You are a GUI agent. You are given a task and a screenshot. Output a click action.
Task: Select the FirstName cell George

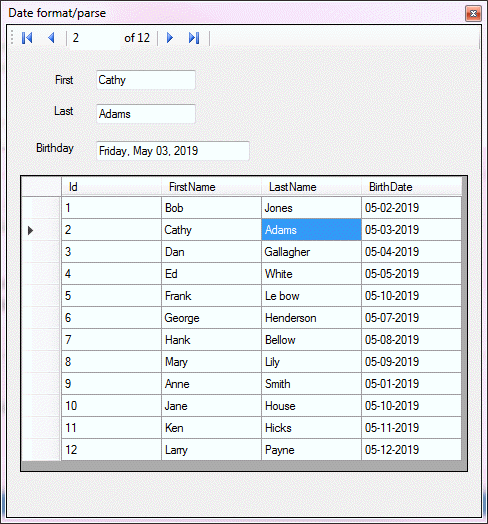[211, 318]
